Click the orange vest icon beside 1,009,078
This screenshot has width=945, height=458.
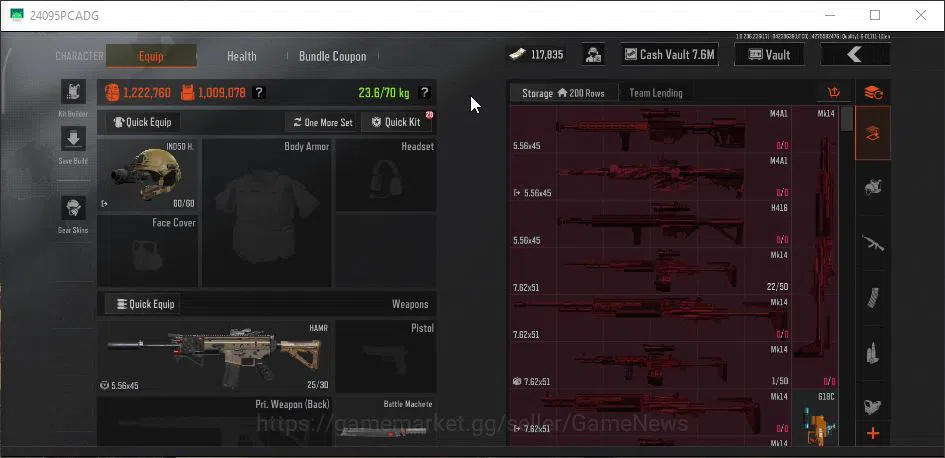click(x=187, y=93)
